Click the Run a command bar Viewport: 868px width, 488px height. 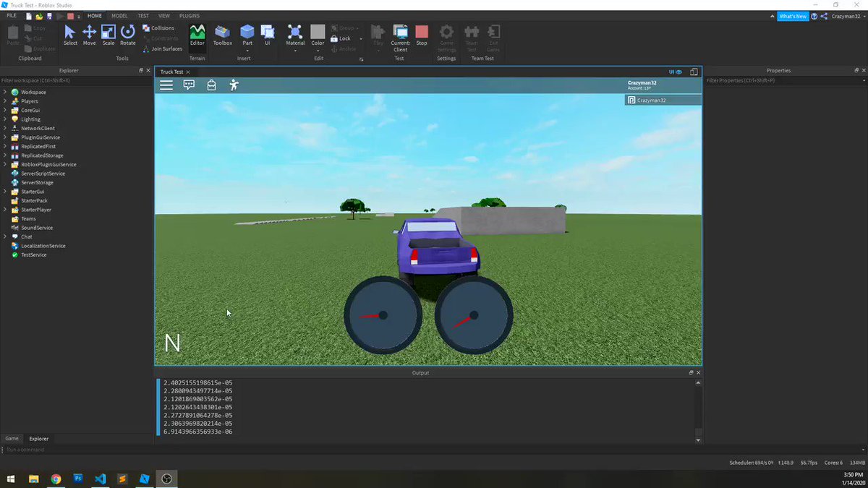[434, 450]
